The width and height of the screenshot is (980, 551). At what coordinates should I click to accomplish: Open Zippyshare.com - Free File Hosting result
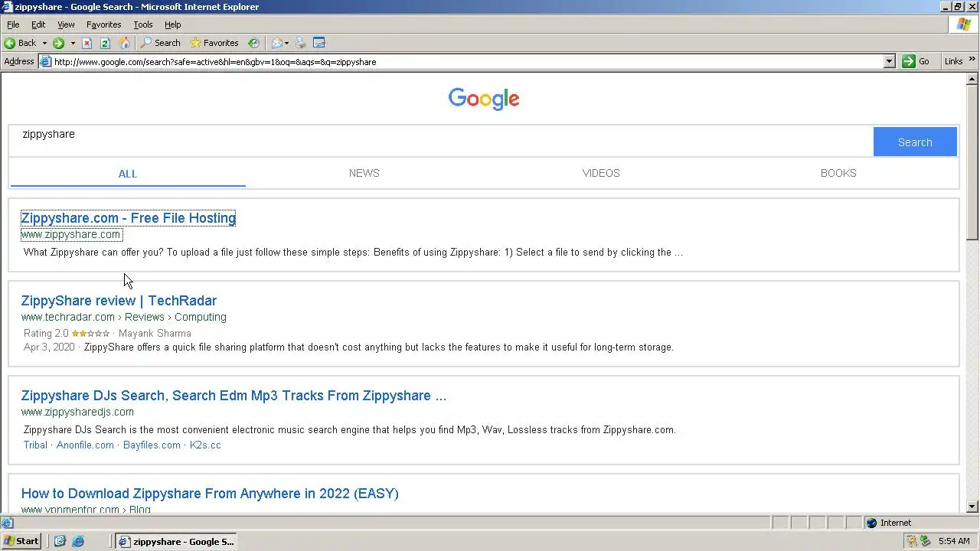point(129,218)
